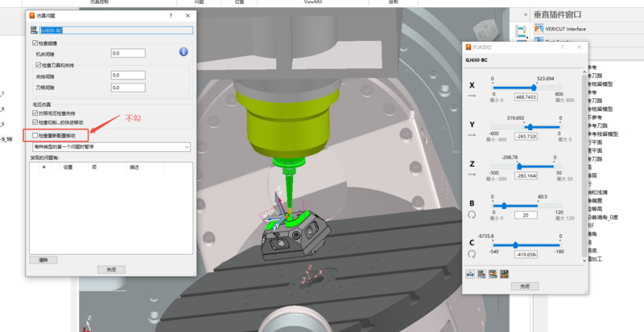Open the pause-on-first-problem dropdown
This screenshot has width=644, height=332.
tap(109, 148)
